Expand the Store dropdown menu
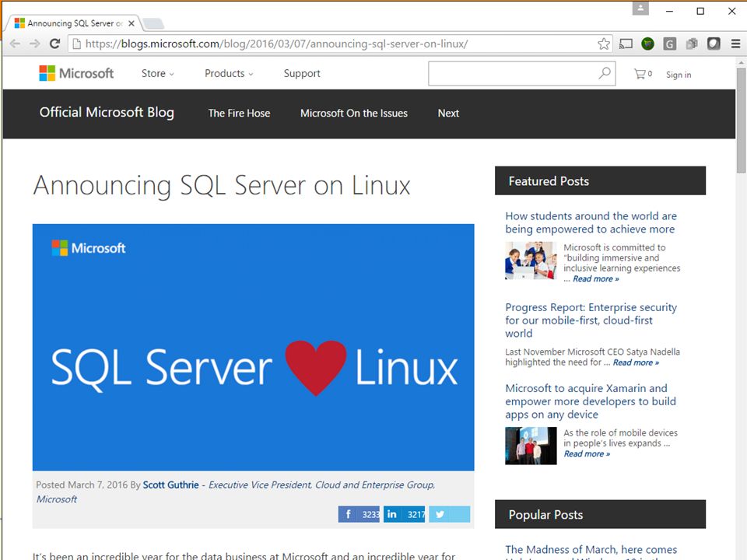This screenshot has height=560, width=747. (158, 73)
